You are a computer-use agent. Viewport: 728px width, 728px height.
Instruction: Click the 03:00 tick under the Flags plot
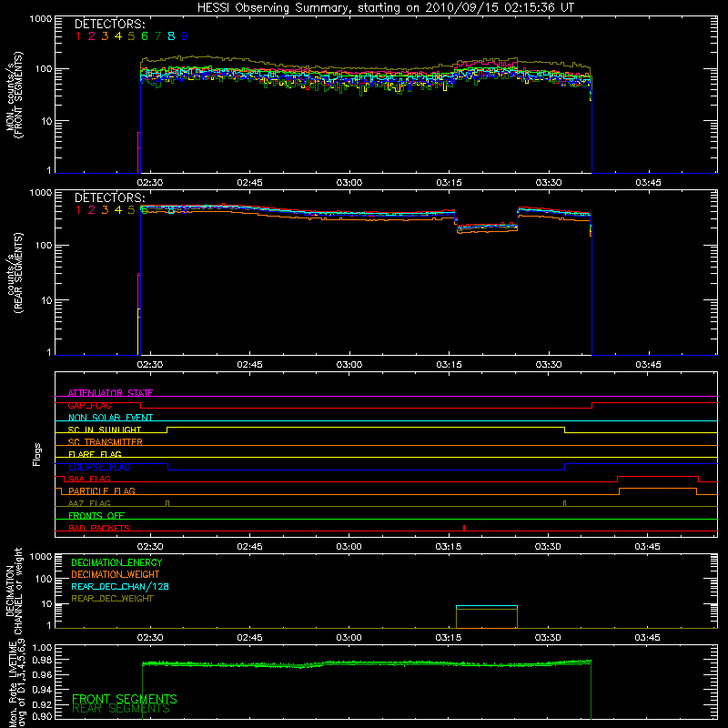point(349,547)
